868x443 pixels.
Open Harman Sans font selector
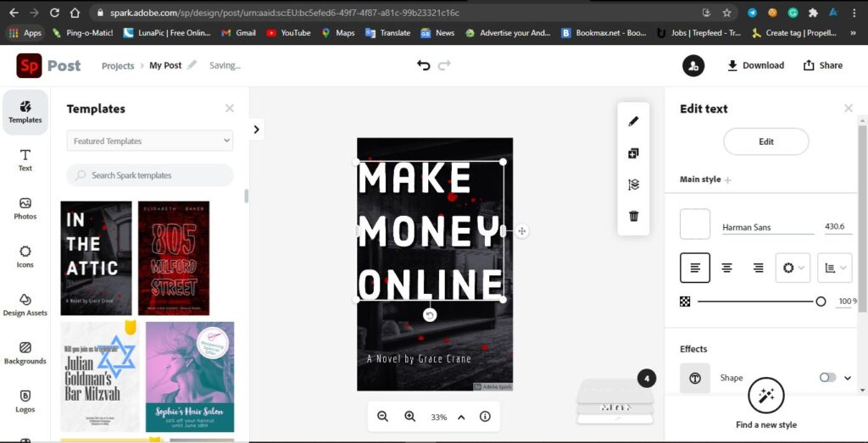(x=768, y=227)
